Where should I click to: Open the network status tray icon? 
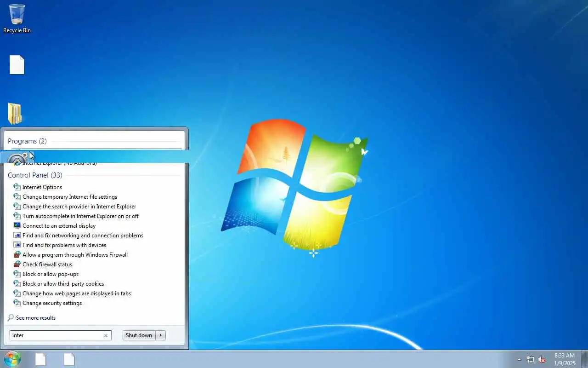click(531, 360)
